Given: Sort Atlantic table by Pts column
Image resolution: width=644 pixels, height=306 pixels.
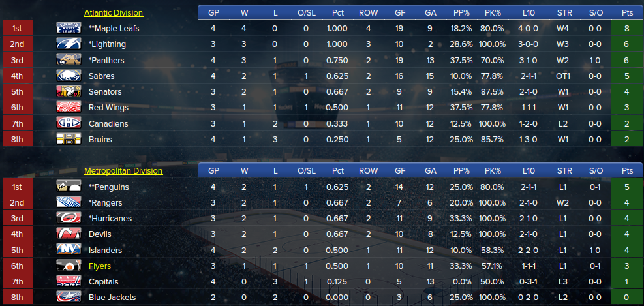Looking at the screenshot, I should coord(628,12).
